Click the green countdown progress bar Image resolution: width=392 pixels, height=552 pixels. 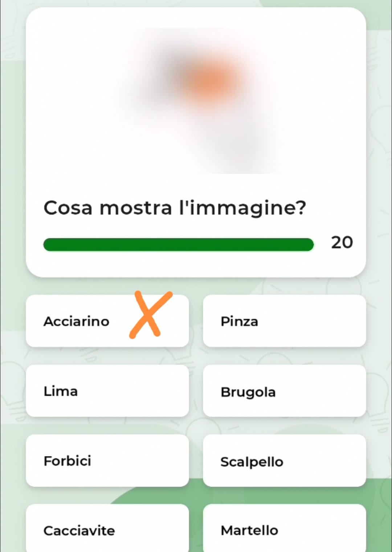pos(178,245)
